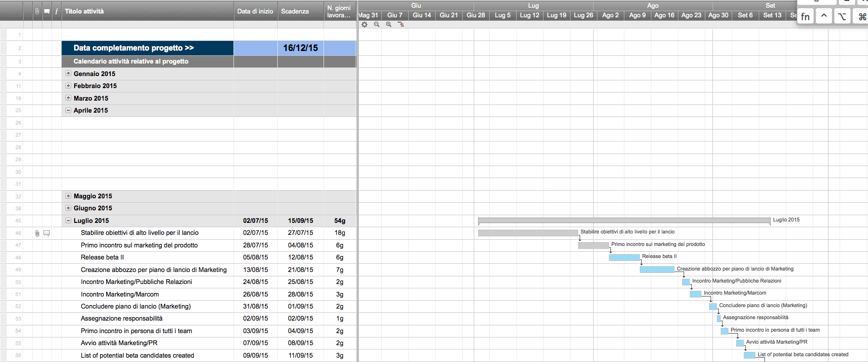
Task: Open attachment on Stabilire obiettivi row
Action: coord(37,233)
